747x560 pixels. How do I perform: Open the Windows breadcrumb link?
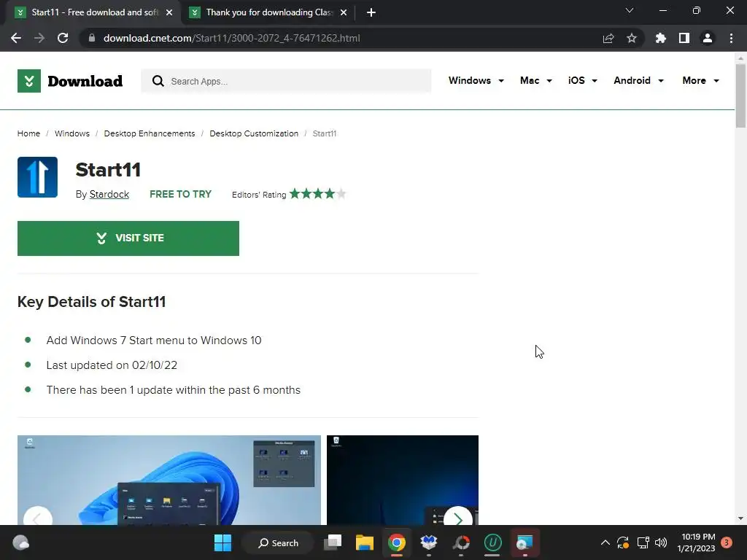(x=72, y=133)
